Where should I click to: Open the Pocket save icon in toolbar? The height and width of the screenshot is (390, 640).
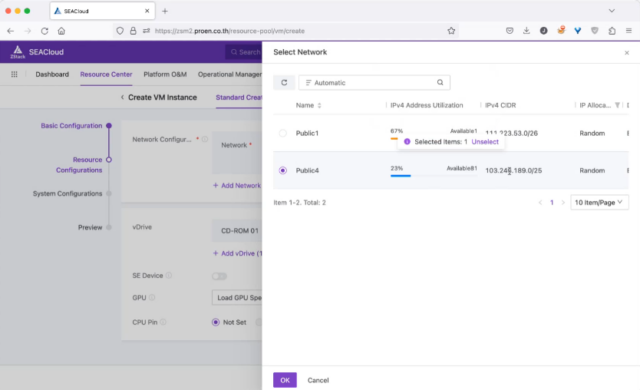[x=509, y=31]
